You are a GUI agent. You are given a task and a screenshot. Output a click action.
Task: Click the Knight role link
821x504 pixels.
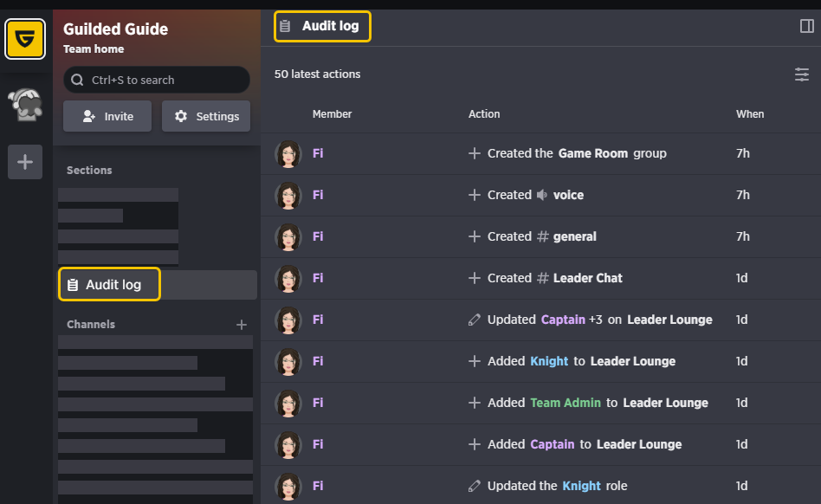coord(549,361)
